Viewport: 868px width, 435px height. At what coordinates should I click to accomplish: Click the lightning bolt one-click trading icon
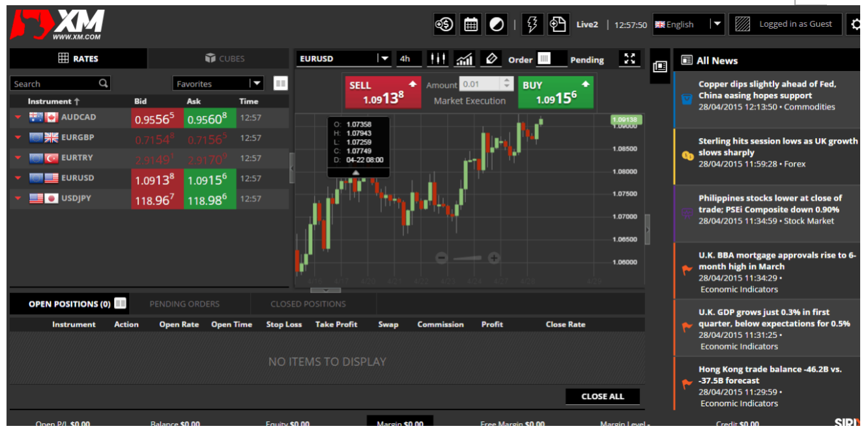532,25
